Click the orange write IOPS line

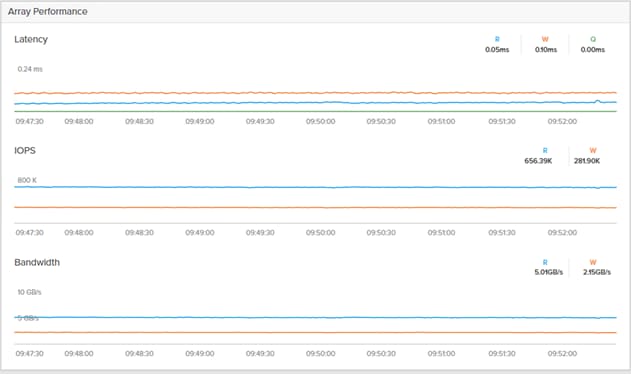pos(316,207)
